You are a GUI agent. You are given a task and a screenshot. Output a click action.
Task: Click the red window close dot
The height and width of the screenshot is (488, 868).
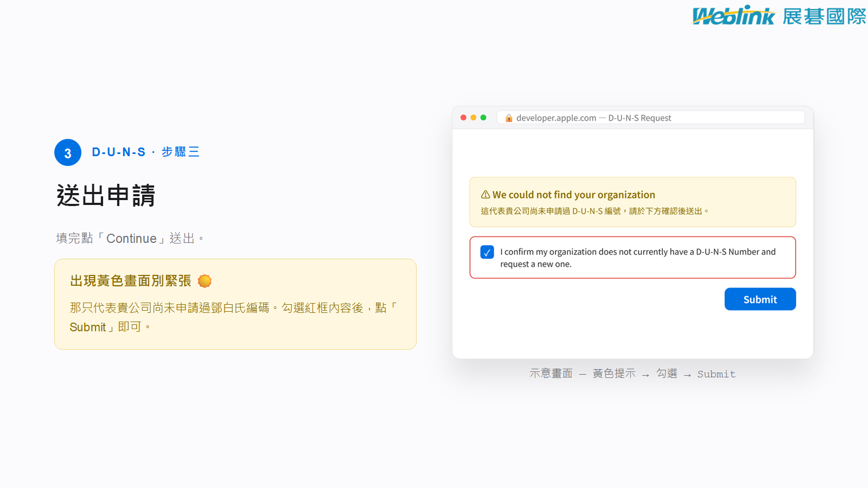pyautogui.click(x=463, y=118)
